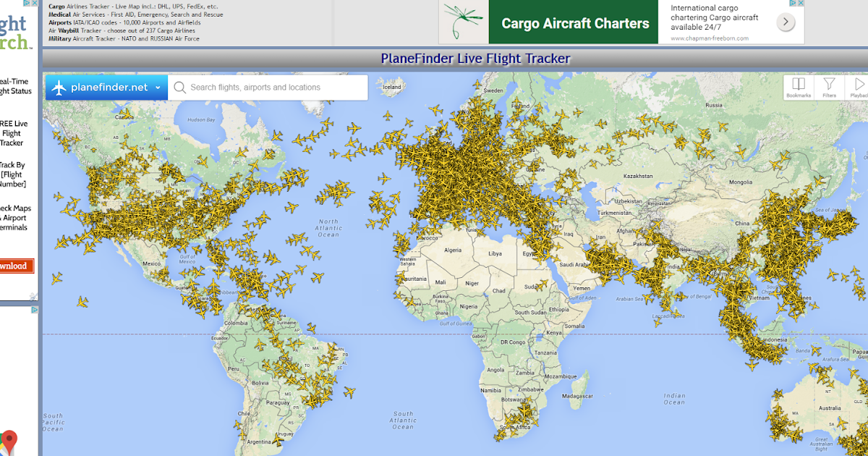Open Airports IATA/ICAO codes link
The width and height of the screenshot is (868, 456).
124,22
